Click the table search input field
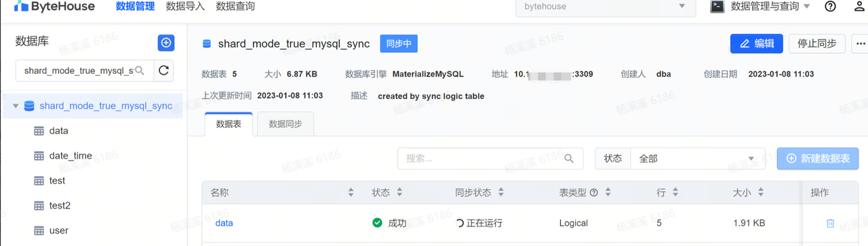 (490, 159)
